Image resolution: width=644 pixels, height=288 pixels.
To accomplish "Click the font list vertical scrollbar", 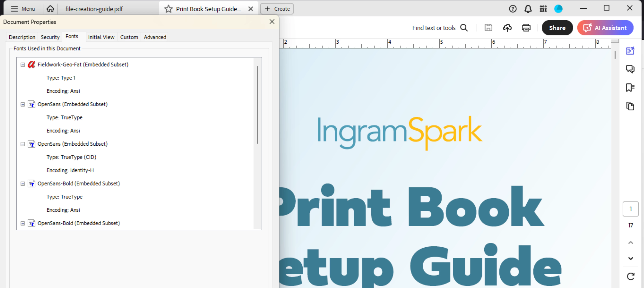I will 257,105.
